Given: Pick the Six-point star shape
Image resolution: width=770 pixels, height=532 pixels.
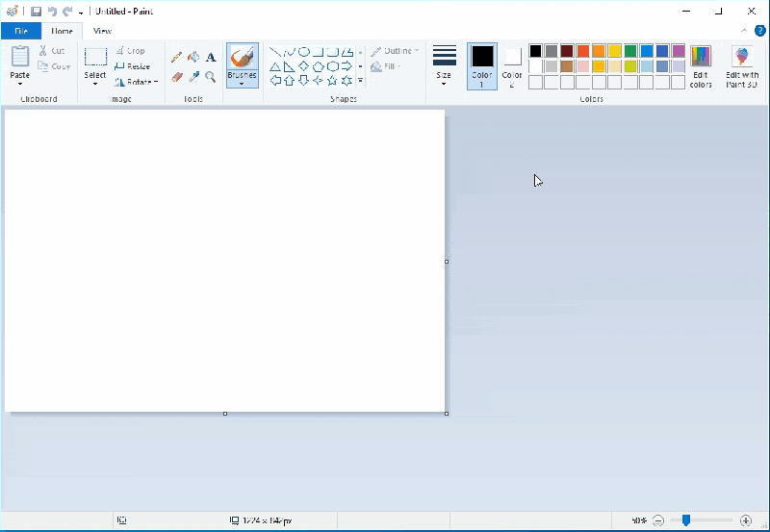Looking at the screenshot, I should click(346, 81).
